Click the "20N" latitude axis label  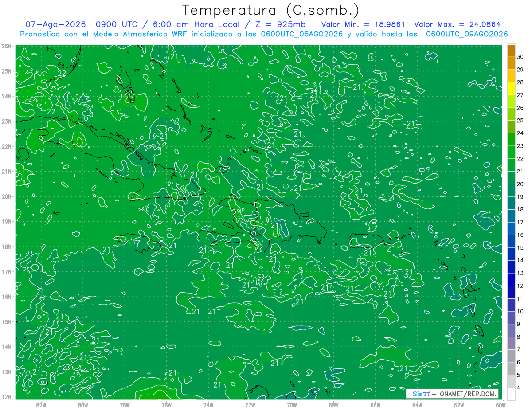point(7,196)
